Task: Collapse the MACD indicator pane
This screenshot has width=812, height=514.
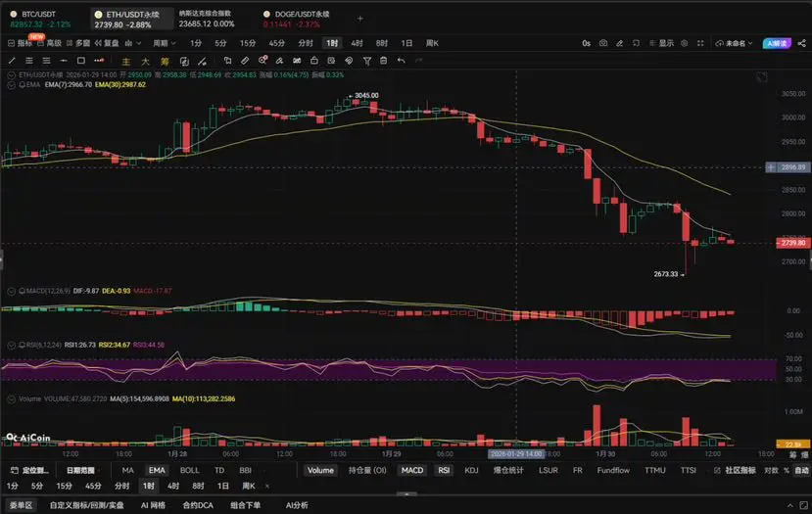Action: coord(11,291)
